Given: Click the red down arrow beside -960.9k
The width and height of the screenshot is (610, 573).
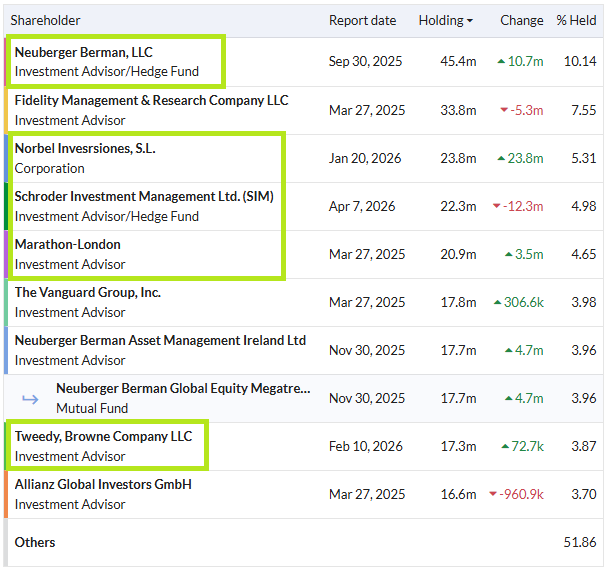Looking at the screenshot, I should 493,494.
